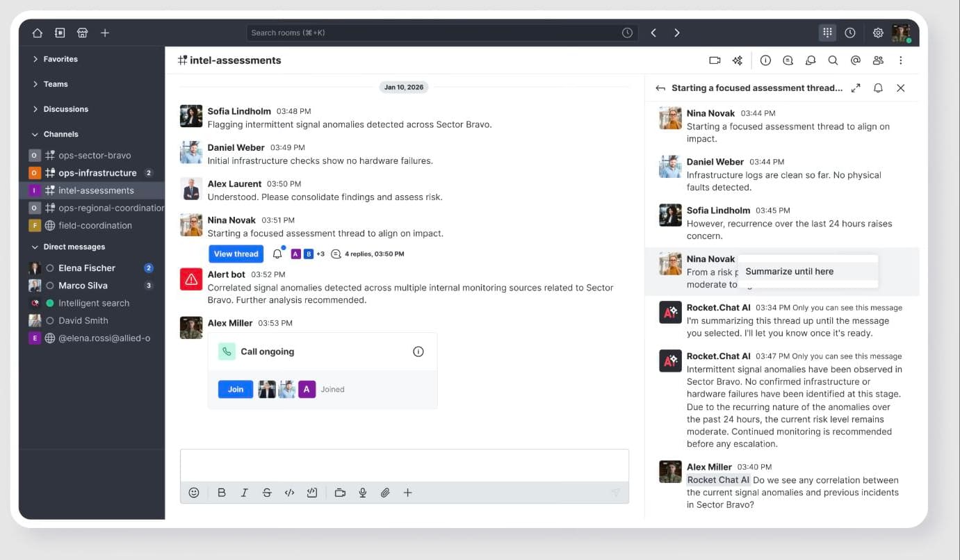Viewport: 960px width, 560px height.
Task: Click the message composer text area
Action: [405, 466]
